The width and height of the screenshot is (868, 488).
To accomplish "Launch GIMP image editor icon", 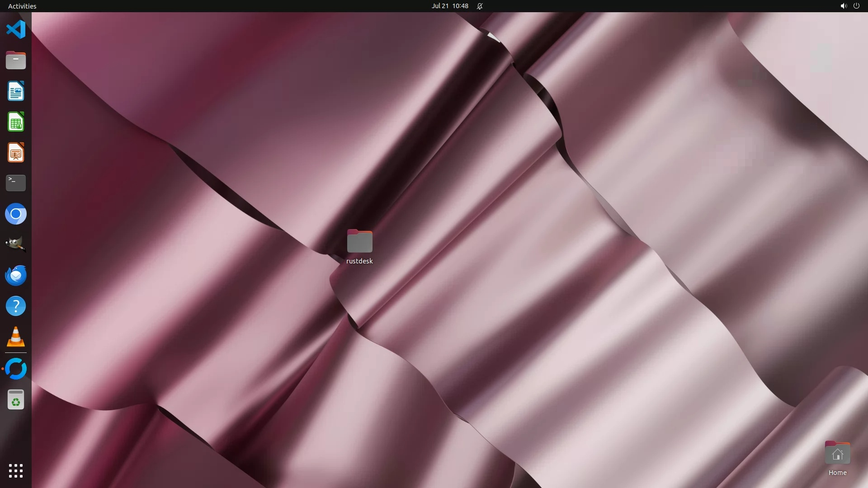I will [16, 244].
